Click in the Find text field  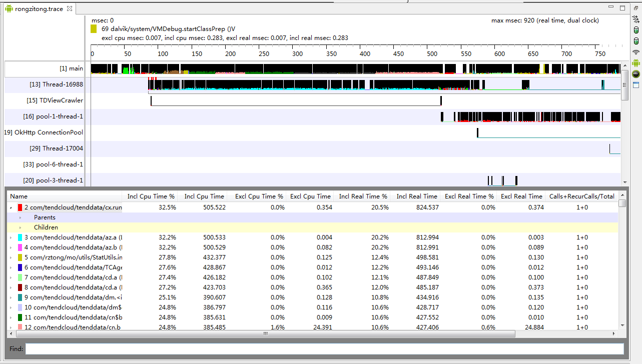(325, 348)
